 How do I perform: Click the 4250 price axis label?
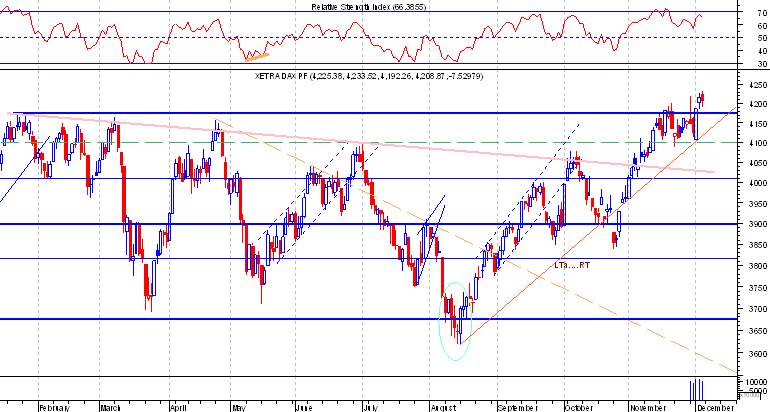coord(758,85)
